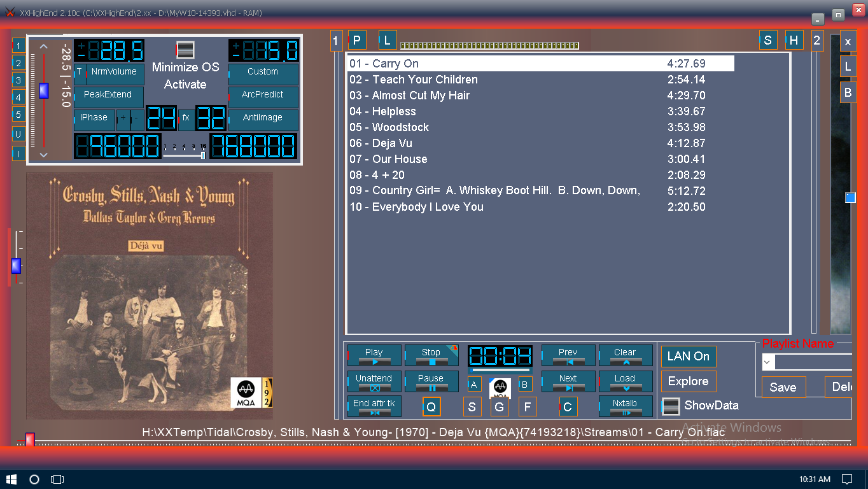Click the C button below Next
The height and width of the screenshot is (489, 868).
[568, 407]
